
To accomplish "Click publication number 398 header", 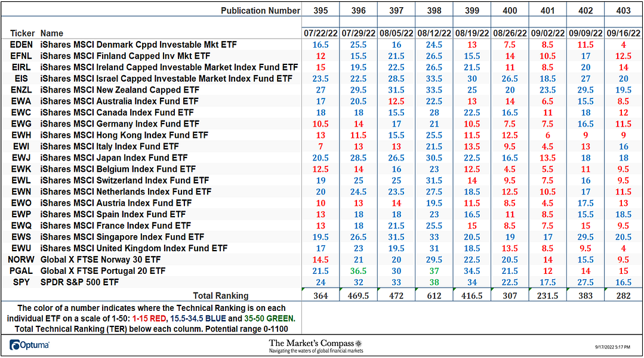I will (x=434, y=11).
